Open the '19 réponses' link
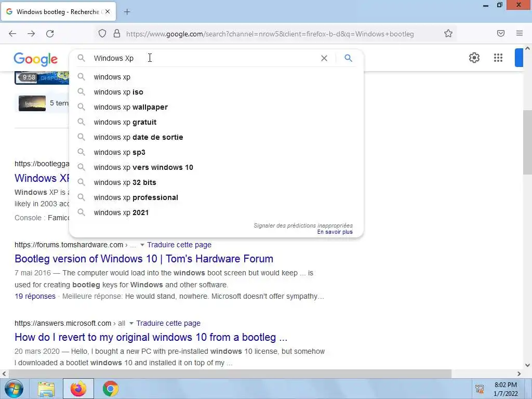Image resolution: width=532 pixels, height=399 pixels. pos(35,296)
